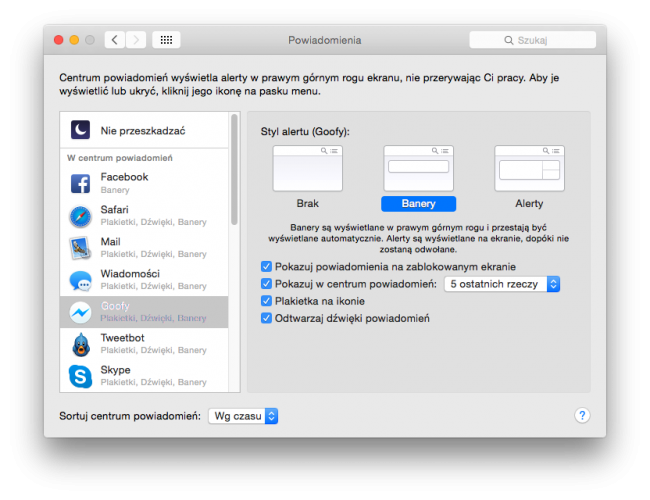The height and width of the screenshot is (500, 650).
Task: Click the Safari compass icon
Action: point(80,216)
